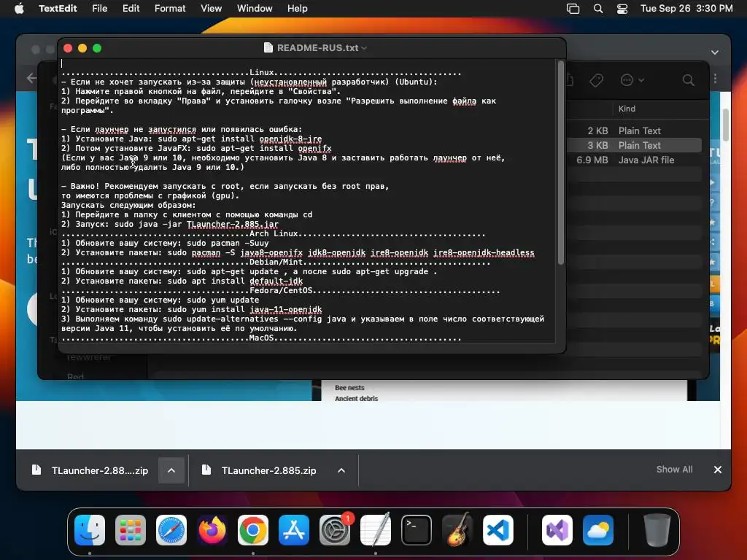Expand options for TLauncher-2.88....zip download
Image resolution: width=747 pixels, height=560 pixels.
pos(171,470)
